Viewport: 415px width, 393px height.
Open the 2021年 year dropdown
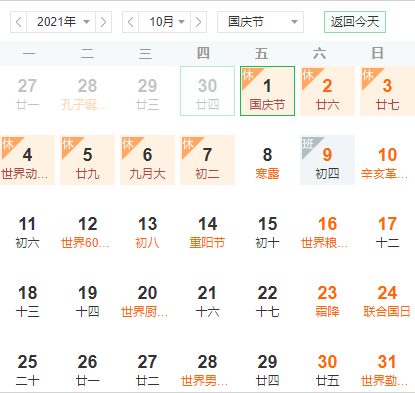click(61, 22)
